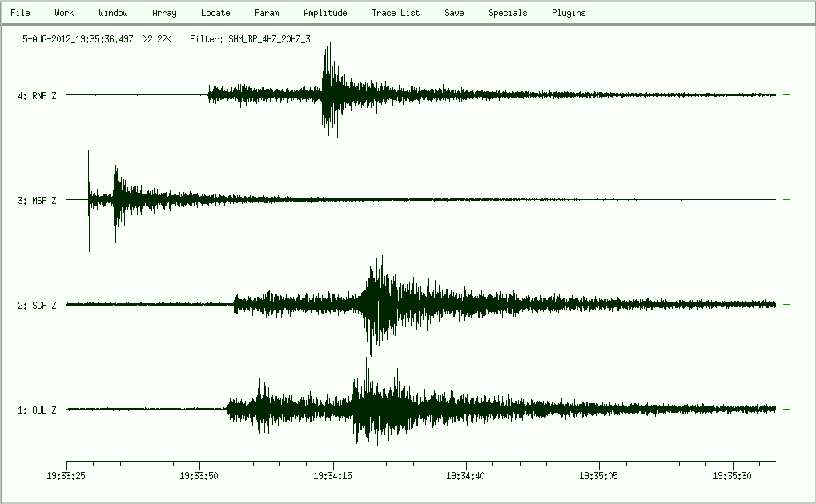Click trace label 1: OUL Z
Screen dimensions: 816x504
tap(38, 410)
